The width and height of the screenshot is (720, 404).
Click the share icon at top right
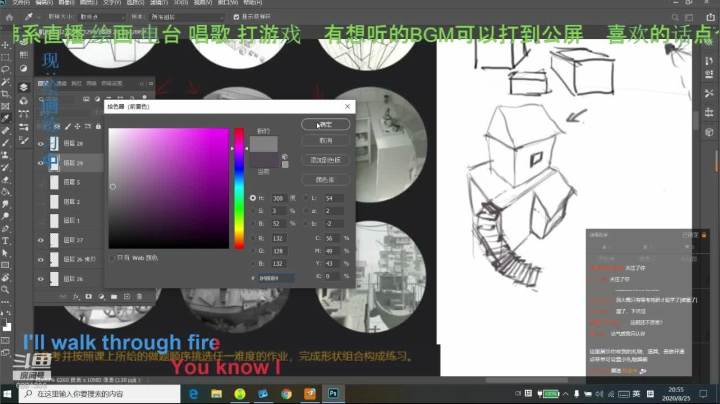[710, 17]
